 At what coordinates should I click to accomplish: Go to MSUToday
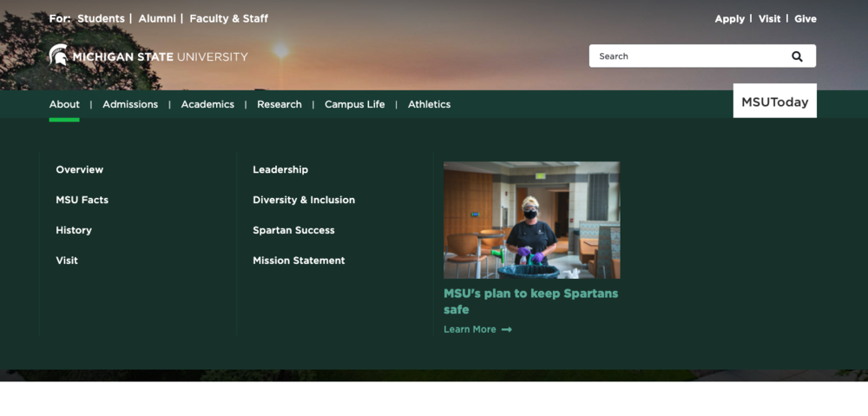pos(774,101)
